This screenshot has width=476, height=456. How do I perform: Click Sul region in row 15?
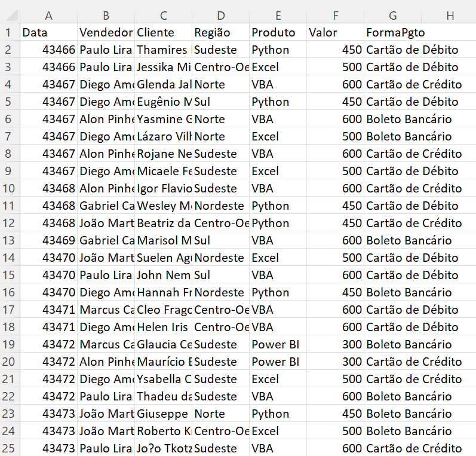pos(221,275)
